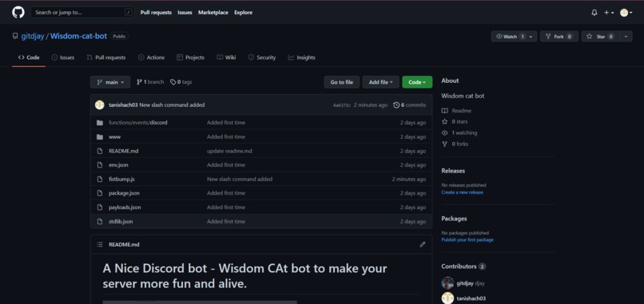Select the Code tab
The width and height of the screenshot is (644, 304).
point(29,57)
